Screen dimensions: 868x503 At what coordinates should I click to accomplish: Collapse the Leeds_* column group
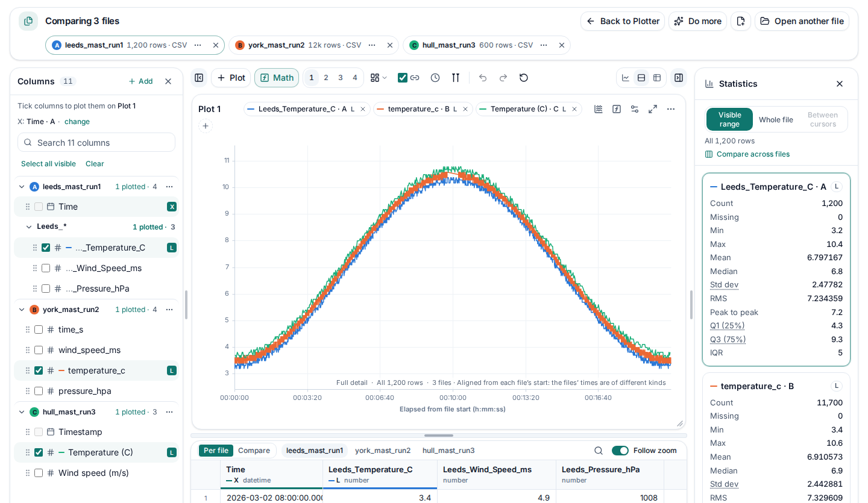[x=29, y=227]
